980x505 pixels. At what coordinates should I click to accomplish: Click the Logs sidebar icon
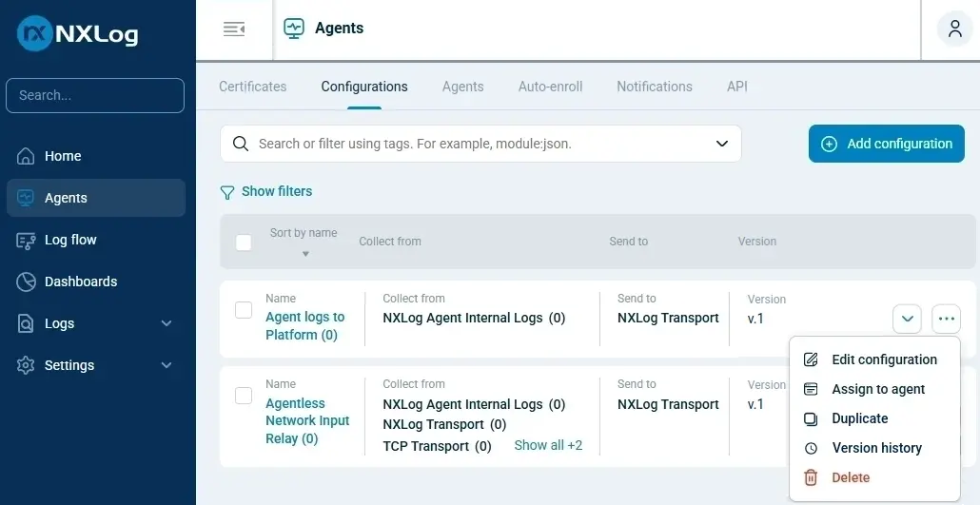tap(26, 323)
